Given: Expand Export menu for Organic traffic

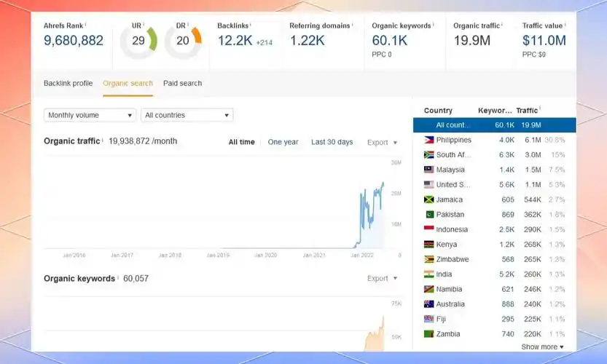Looking at the screenshot, I should pos(382,143).
